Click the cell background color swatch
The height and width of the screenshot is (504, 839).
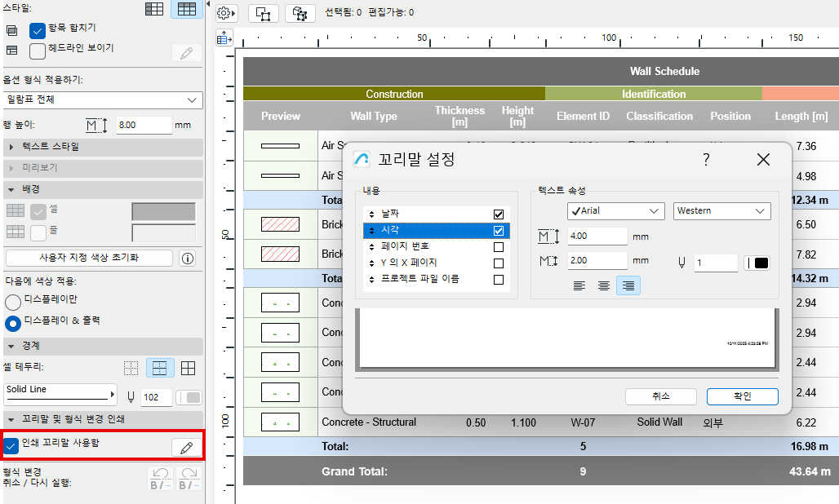click(x=164, y=212)
